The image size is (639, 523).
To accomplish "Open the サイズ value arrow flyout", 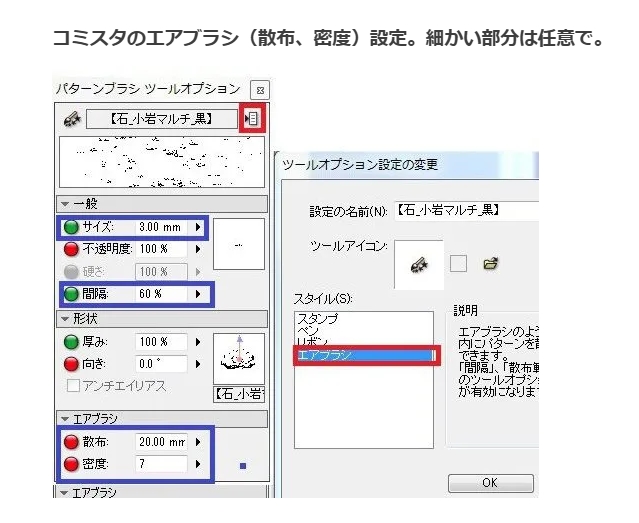I will click(198, 227).
